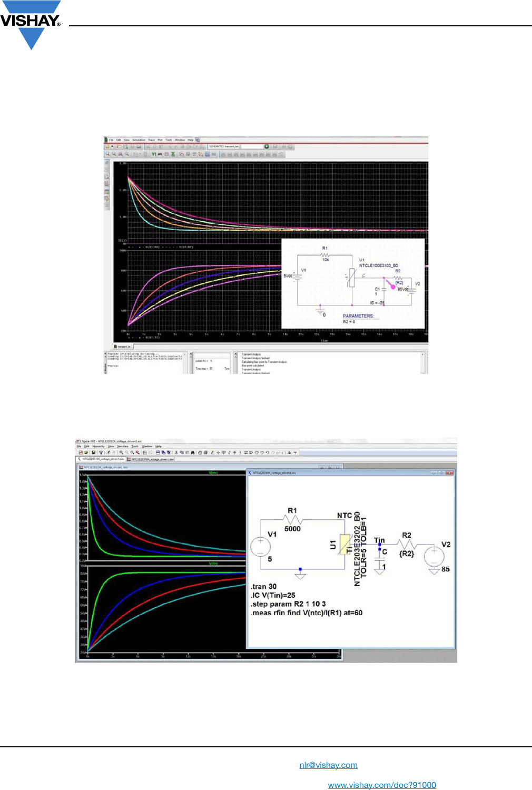532x790 pixels.
Task: Click the open folder icon in PSpice toolbar
Action: (x=120, y=146)
